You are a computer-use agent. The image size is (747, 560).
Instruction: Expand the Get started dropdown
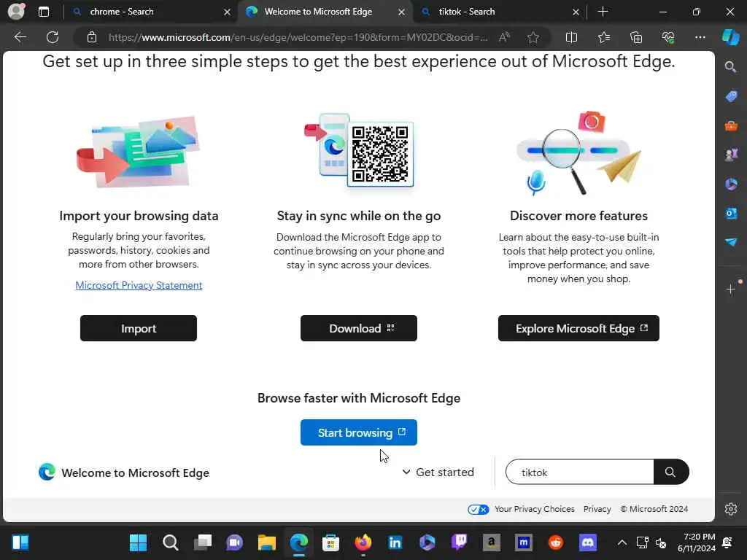click(438, 472)
